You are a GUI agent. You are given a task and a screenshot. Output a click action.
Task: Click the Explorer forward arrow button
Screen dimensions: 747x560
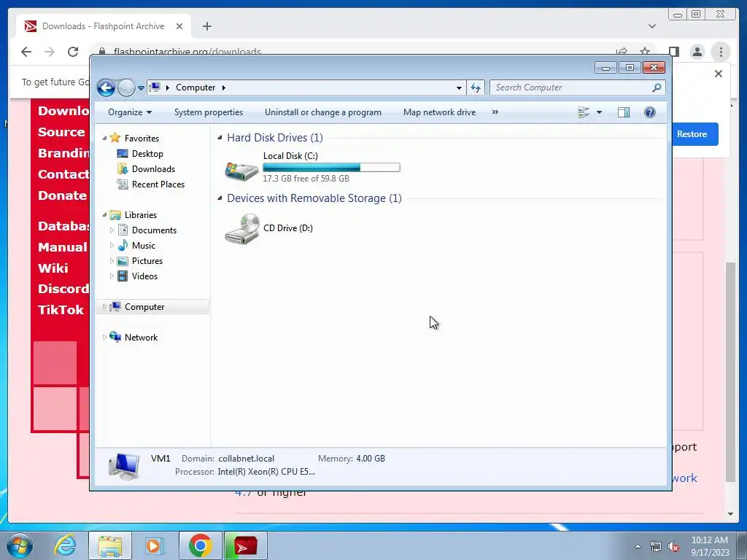pos(126,87)
